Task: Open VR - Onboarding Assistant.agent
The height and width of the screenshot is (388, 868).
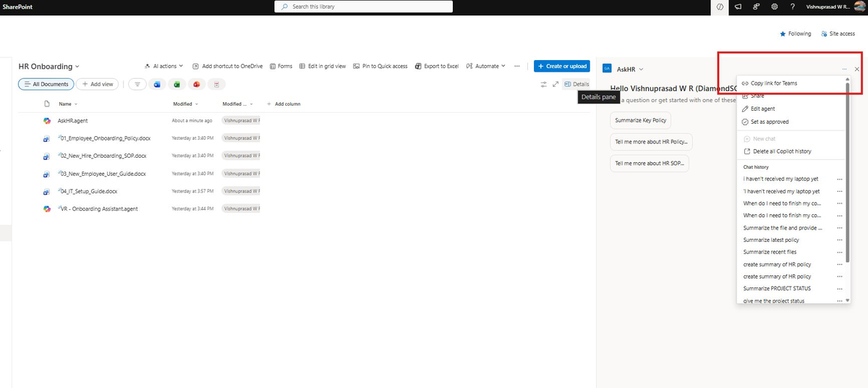Action: tap(98, 208)
